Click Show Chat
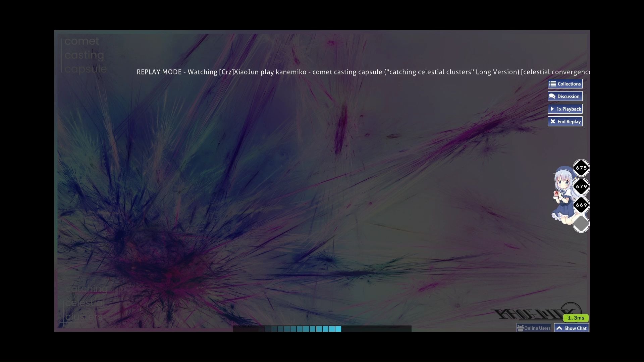The height and width of the screenshot is (362, 644). [x=572, y=328]
